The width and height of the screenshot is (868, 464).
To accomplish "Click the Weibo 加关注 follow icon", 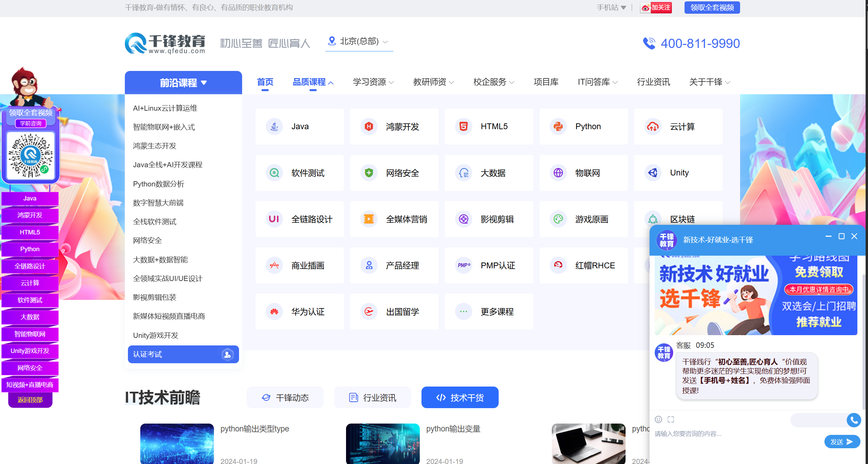I will [656, 8].
